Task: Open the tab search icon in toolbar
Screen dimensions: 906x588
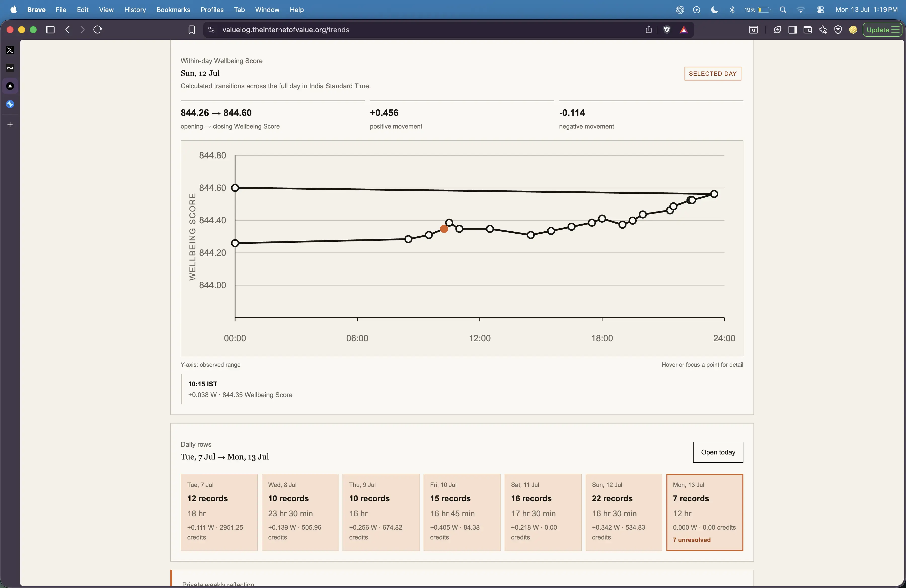Action: pyautogui.click(x=753, y=30)
